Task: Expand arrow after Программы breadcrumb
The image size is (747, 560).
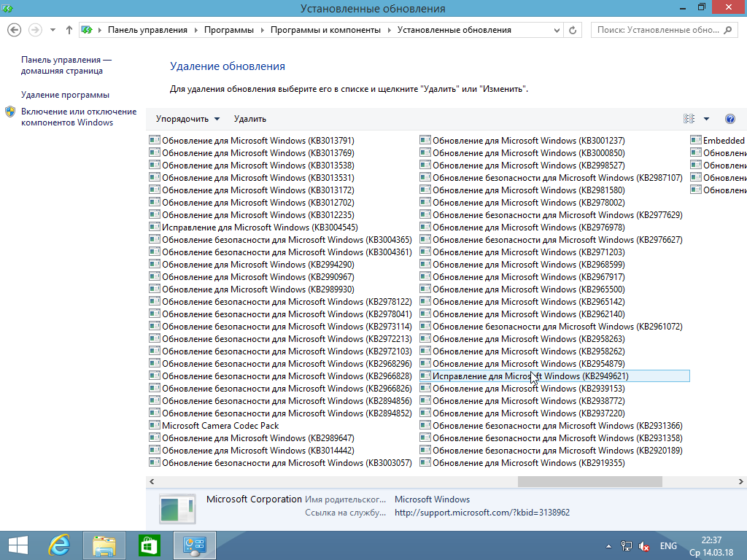Action: coord(262,30)
